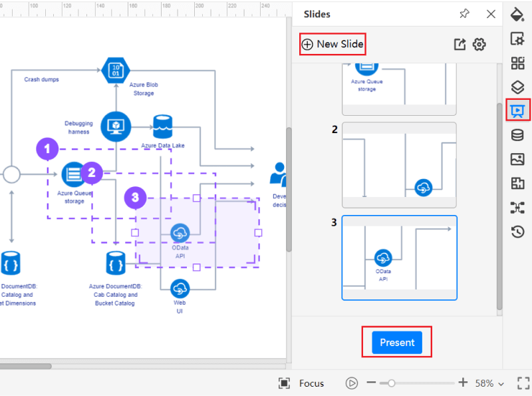Screen dimensions: 532x396
Task: Open the Symbols grid sidebar icon
Action: tap(517, 63)
